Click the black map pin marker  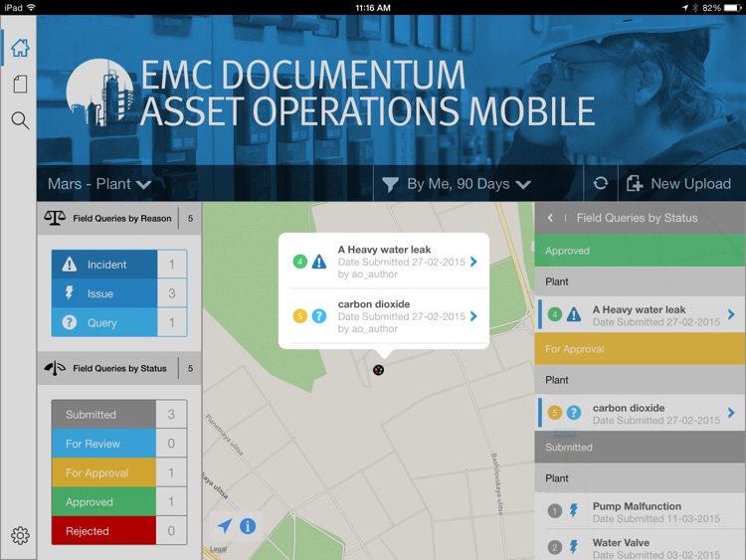click(378, 370)
